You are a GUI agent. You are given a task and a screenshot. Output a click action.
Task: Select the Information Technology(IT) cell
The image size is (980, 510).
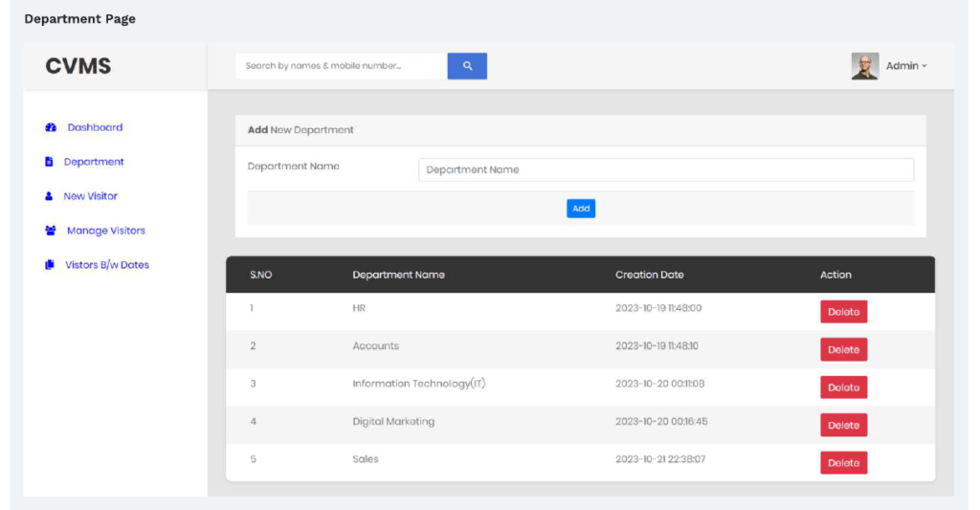tap(419, 384)
